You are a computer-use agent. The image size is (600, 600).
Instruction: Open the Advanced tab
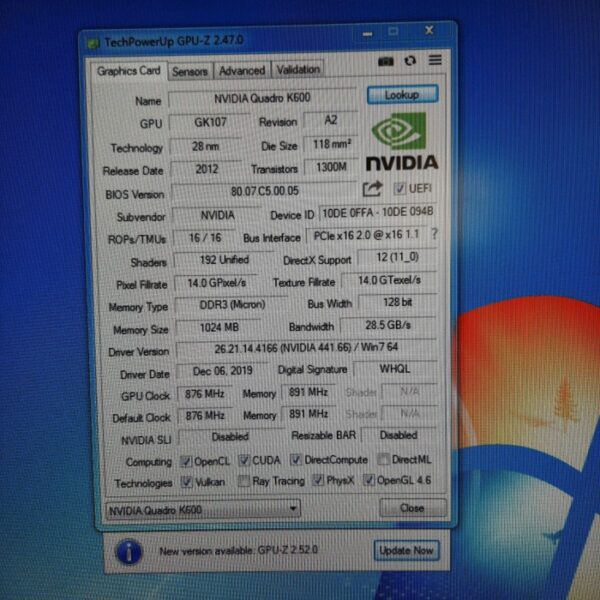coord(242,71)
